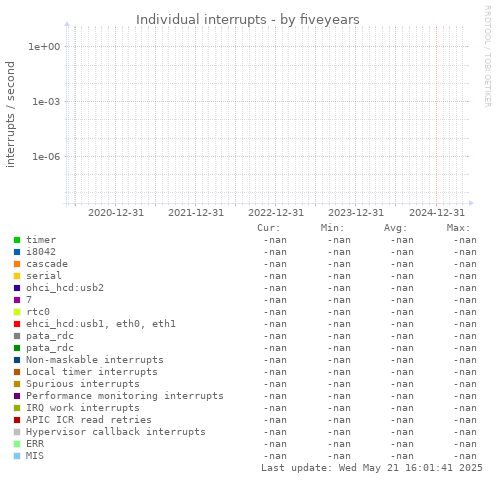This screenshot has width=497, height=480.
Task: Select 'Performance monitoring interrupts' text
Action: pos(125,396)
